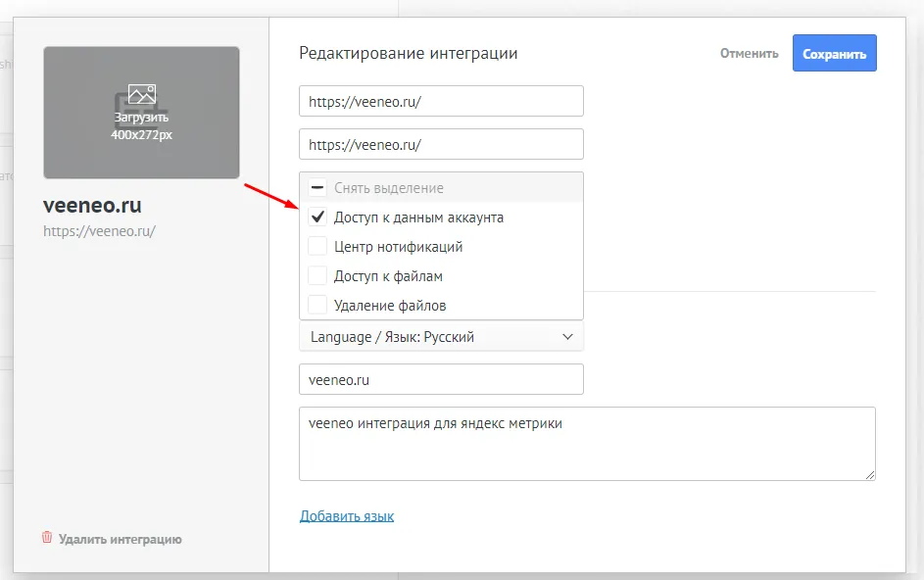
Task: Check the Доступ к файлам checkbox
Action: (317, 276)
